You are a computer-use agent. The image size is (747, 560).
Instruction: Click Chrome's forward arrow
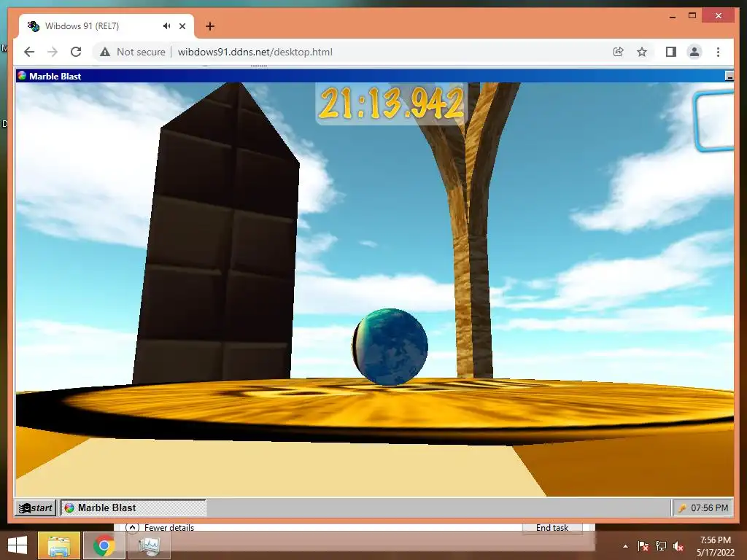coord(53,52)
